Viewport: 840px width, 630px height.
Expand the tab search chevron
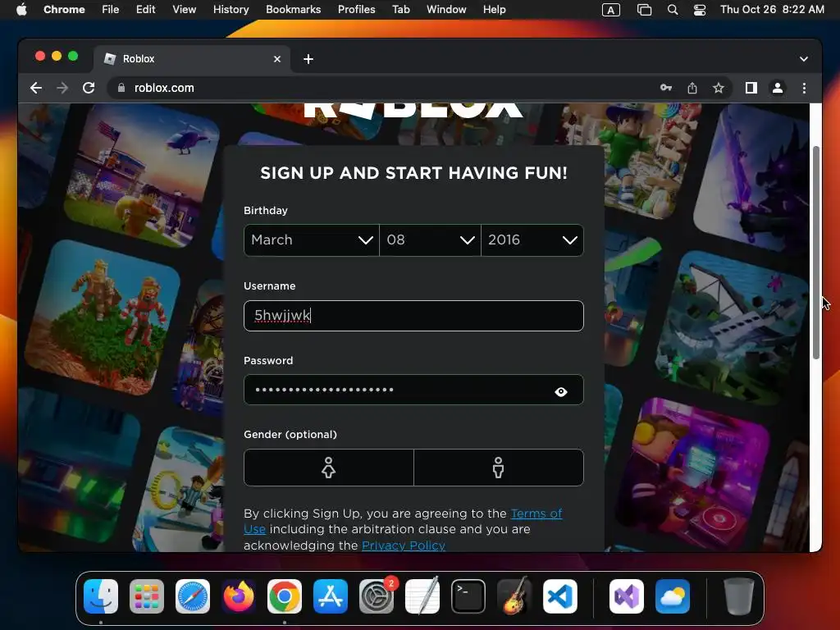804,59
